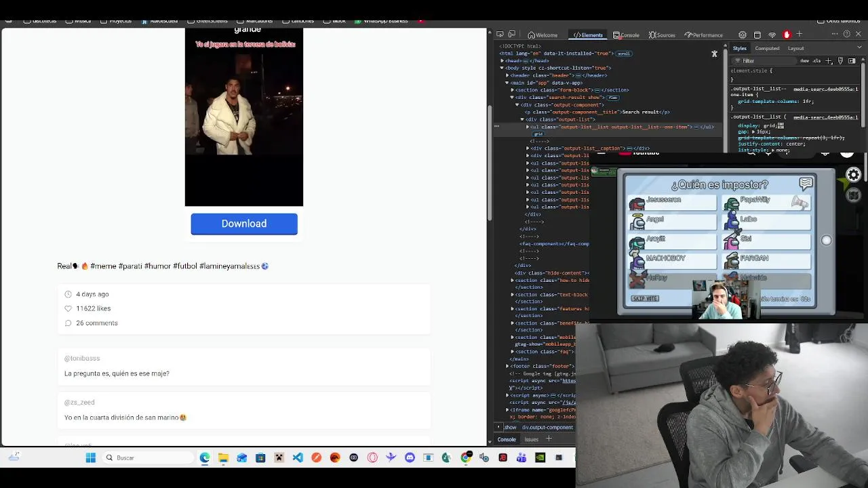Screen dimensions: 868x488
Task: Click the "26 comments" text
Action: tap(97, 323)
